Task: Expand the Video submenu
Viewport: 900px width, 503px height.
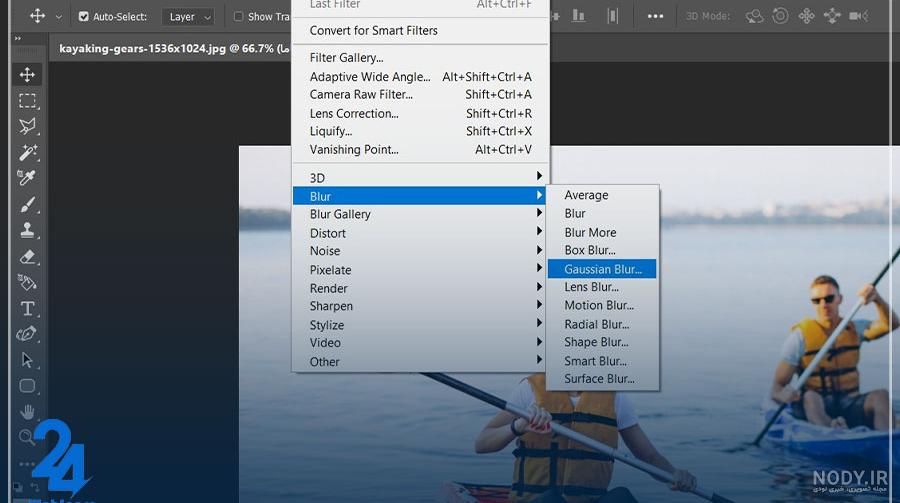Action: point(419,343)
